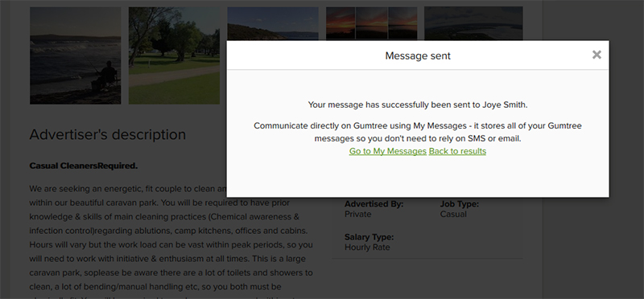Click the Job Type: label
Image resolution: width=644 pixels, height=299 pixels.
pyautogui.click(x=459, y=204)
